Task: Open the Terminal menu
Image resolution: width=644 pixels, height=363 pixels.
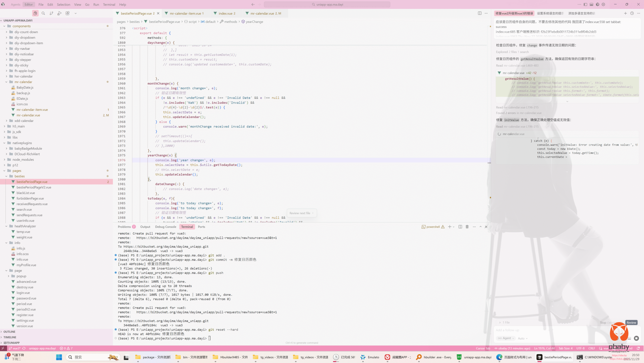Action: pos(109,5)
